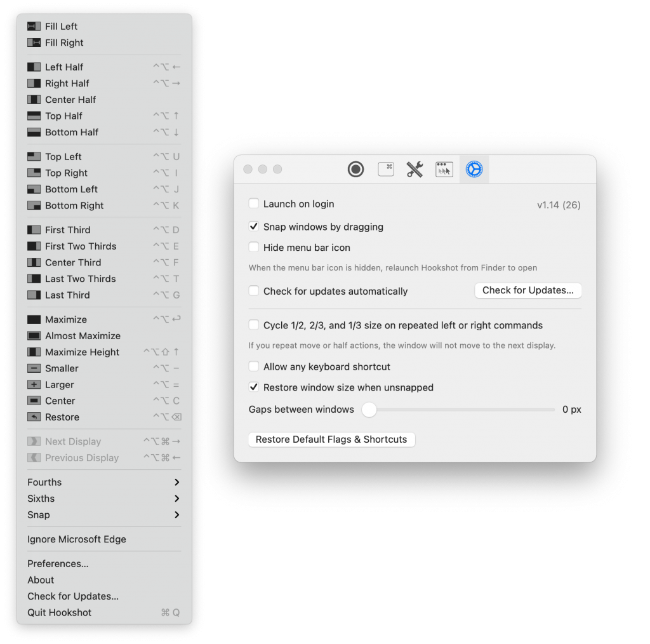Enable cycling sizes on repeated commands
650x644 pixels.
(x=254, y=325)
